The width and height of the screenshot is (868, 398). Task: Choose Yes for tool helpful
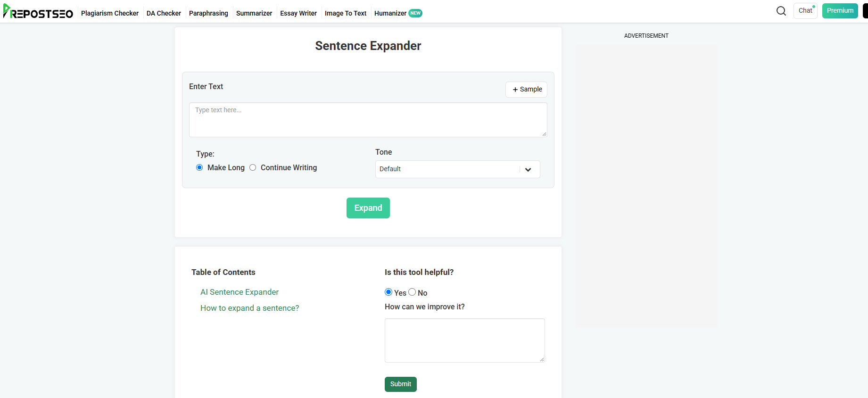click(389, 292)
